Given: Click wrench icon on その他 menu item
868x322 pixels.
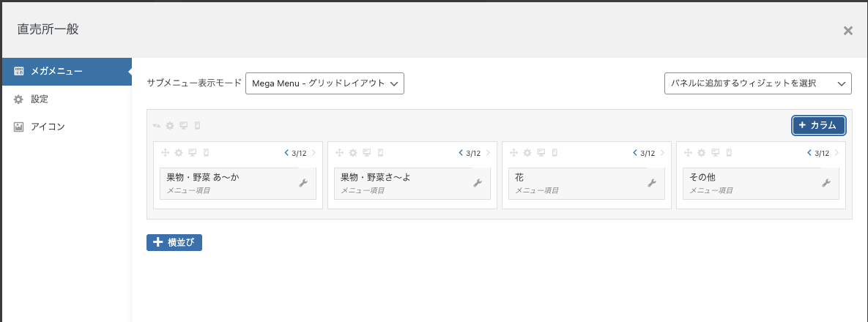Looking at the screenshot, I should (826, 183).
